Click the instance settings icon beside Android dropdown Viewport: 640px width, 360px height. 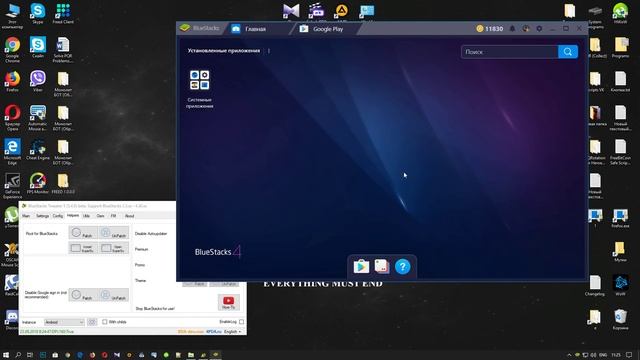point(92,322)
